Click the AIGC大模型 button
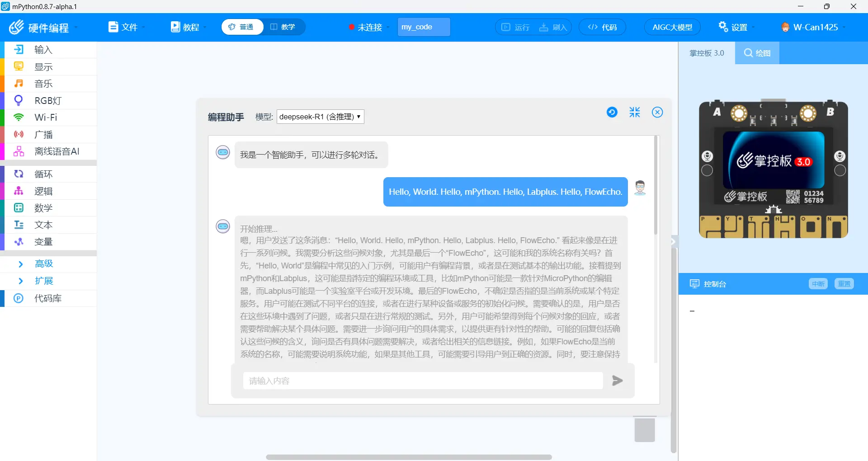The height and width of the screenshot is (461, 868). coord(672,27)
